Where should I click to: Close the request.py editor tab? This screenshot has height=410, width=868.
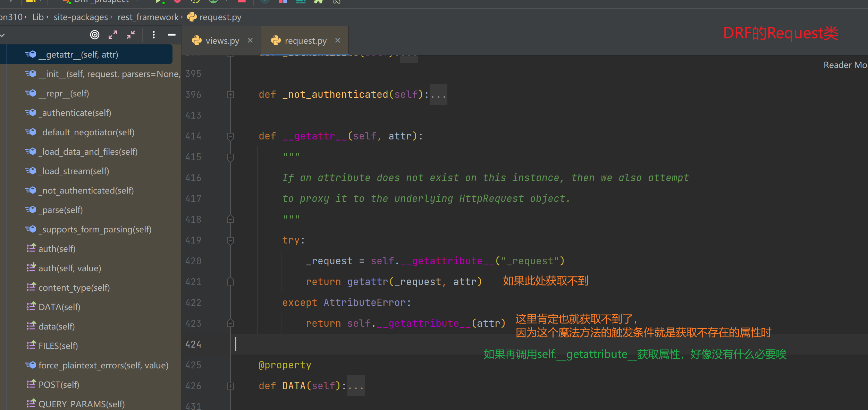coord(338,41)
